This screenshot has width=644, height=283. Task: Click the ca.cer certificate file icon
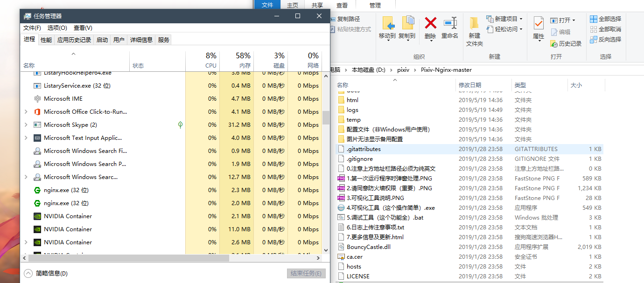click(341, 257)
